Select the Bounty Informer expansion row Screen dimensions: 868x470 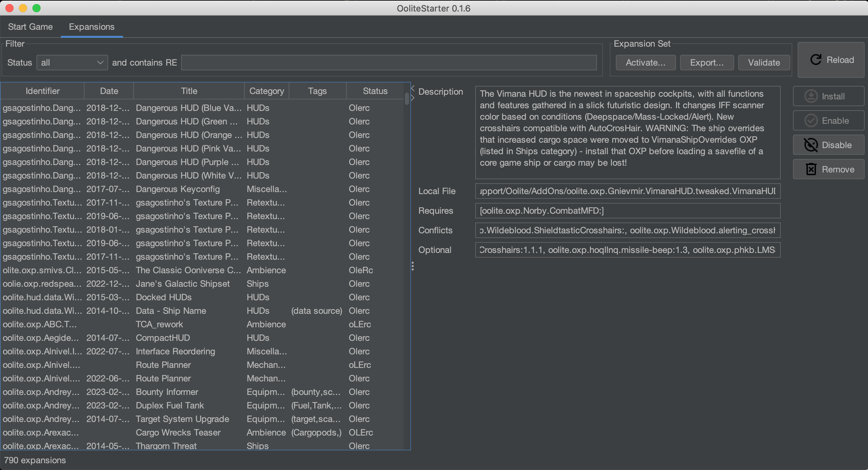point(167,392)
